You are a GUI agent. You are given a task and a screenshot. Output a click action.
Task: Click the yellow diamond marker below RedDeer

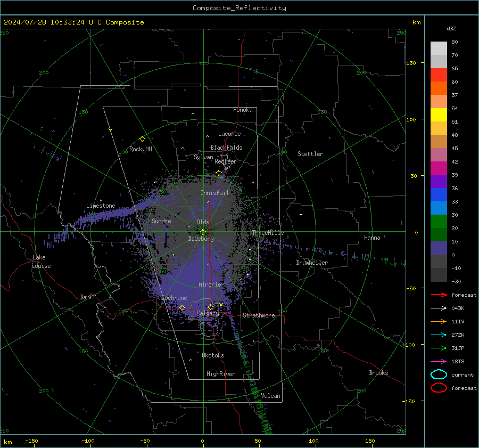click(x=219, y=173)
